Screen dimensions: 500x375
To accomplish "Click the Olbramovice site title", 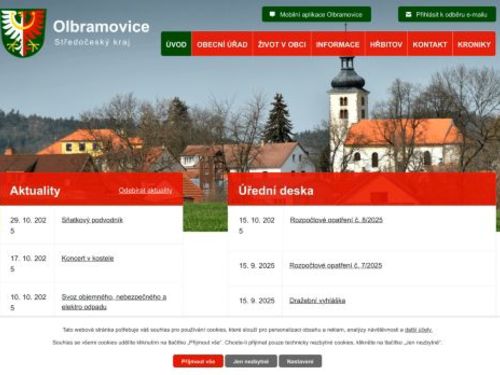I will coord(101,27).
